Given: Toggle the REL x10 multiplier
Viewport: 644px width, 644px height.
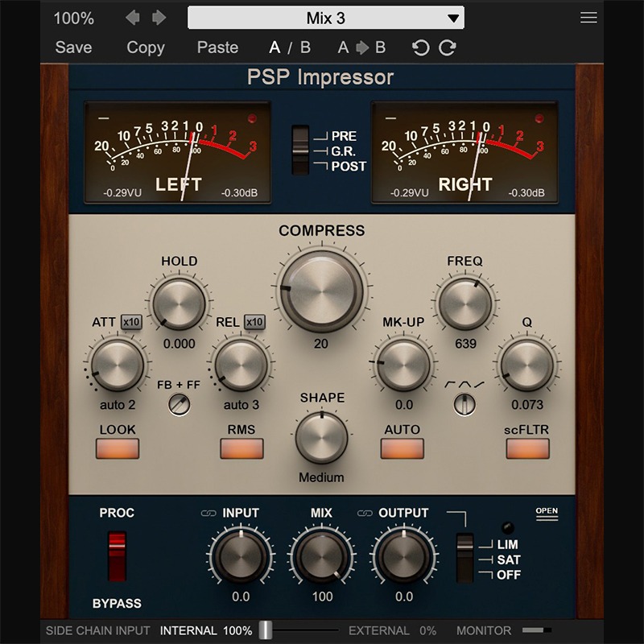Looking at the screenshot, I should [x=254, y=321].
